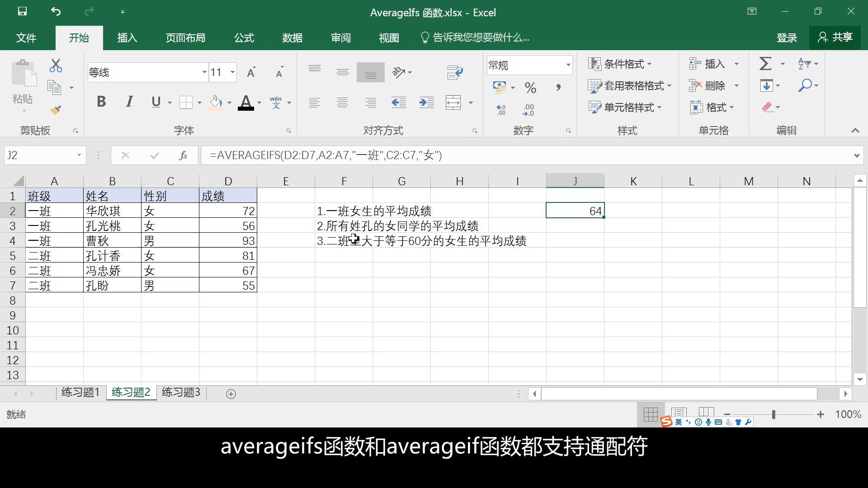This screenshot has height=488, width=868.
Task: Toggle center horizontal alignment
Action: pos(342,103)
